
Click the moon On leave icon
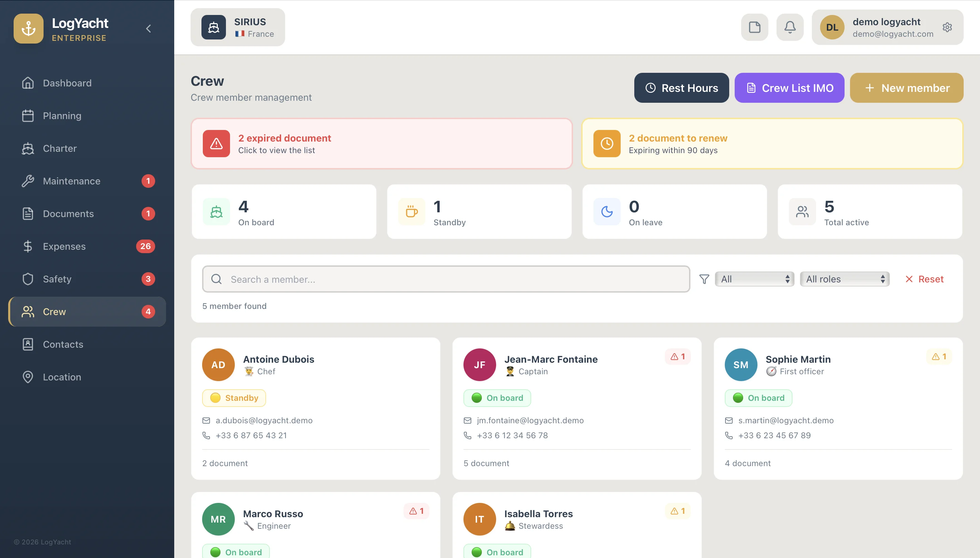[x=607, y=212]
